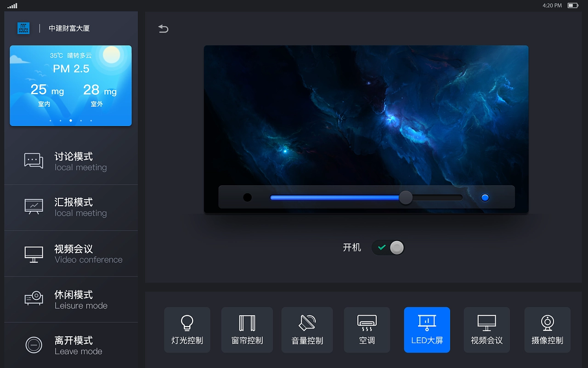Check the signal strength bars icon

[12, 6]
